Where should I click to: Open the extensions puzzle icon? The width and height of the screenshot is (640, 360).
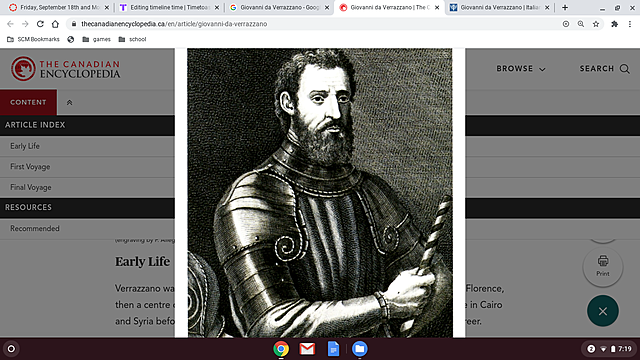tap(614, 24)
